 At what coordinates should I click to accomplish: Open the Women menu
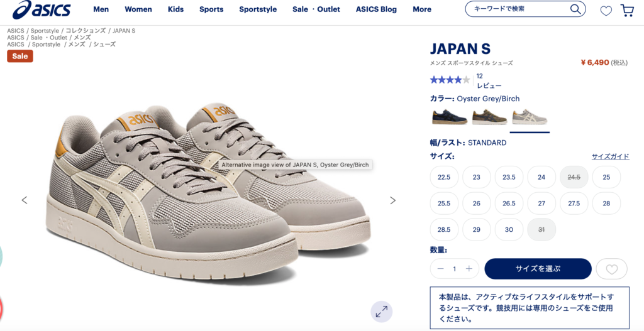pyautogui.click(x=138, y=9)
